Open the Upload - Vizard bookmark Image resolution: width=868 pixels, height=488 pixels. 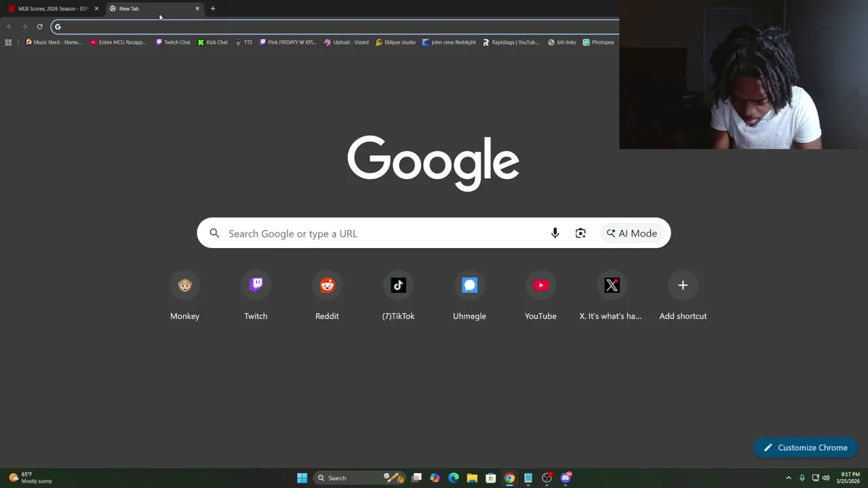pyautogui.click(x=347, y=42)
